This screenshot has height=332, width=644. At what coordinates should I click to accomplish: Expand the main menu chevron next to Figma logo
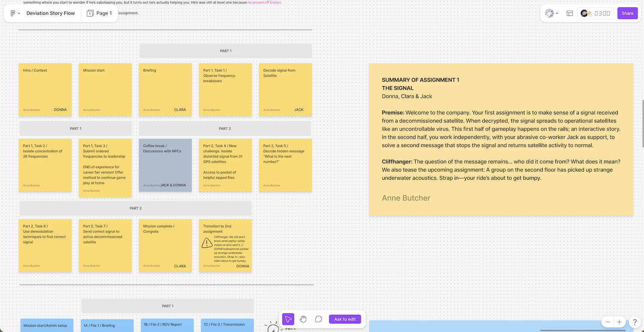click(x=19, y=13)
